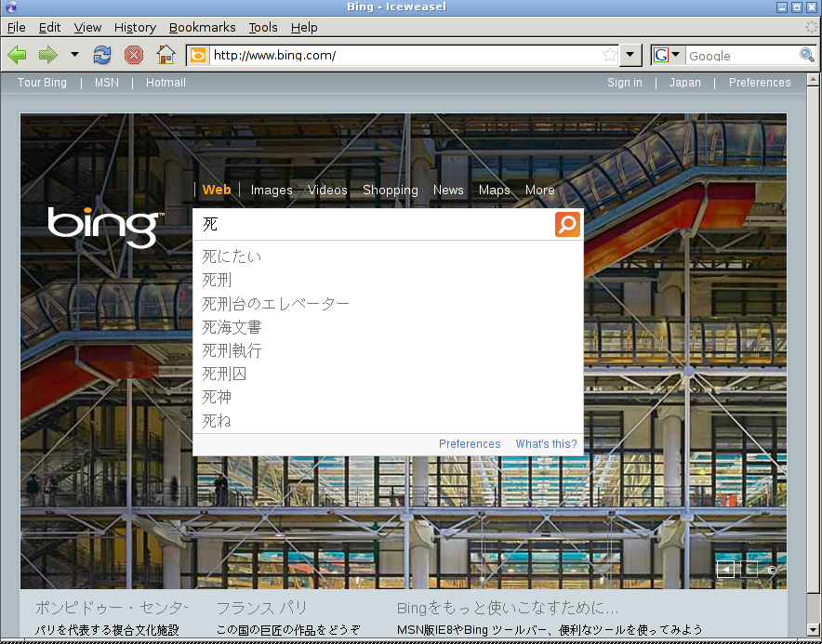Open the File menu

[16, 27]
